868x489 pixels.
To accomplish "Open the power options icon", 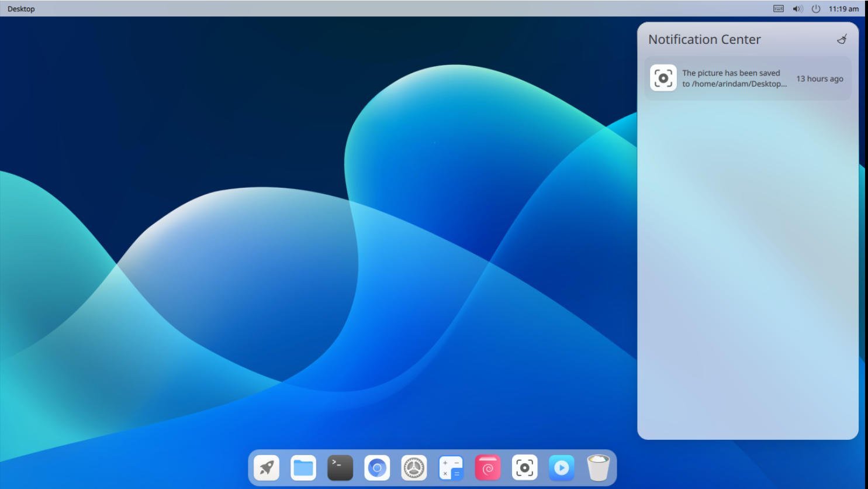I will point(815,8).
